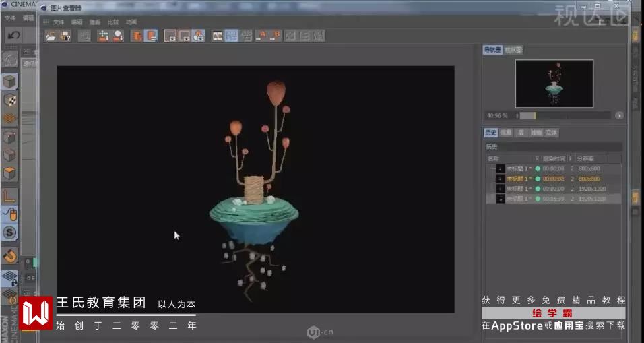Toggle the locked workplane grid icon
644x343 pixels.
point(9,278)
